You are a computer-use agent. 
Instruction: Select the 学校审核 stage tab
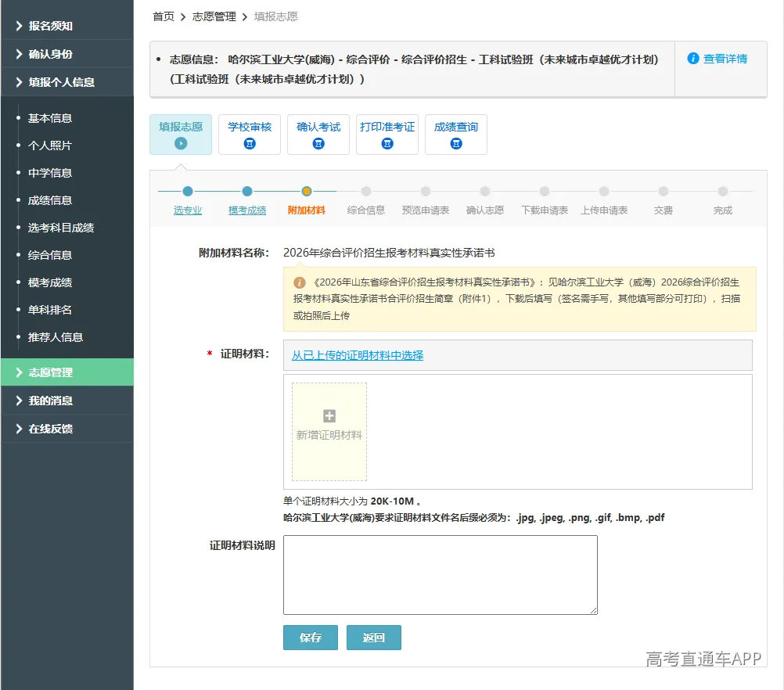coord(250,135)
